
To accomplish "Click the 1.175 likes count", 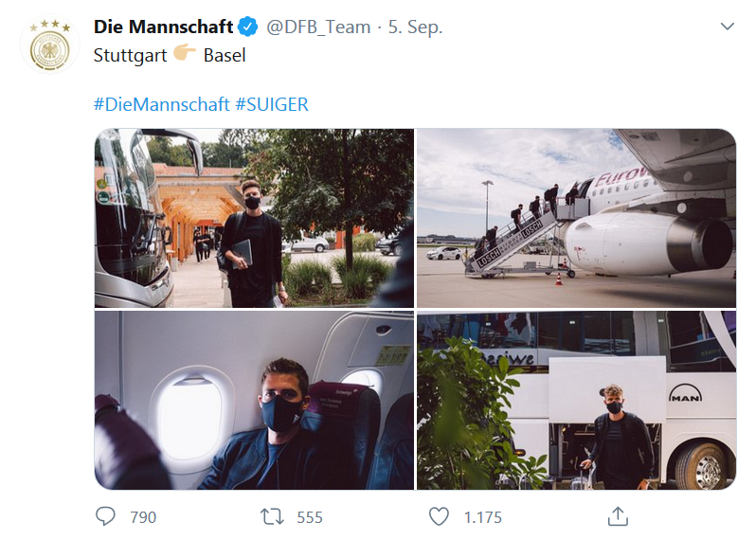I will click(482, 517).
